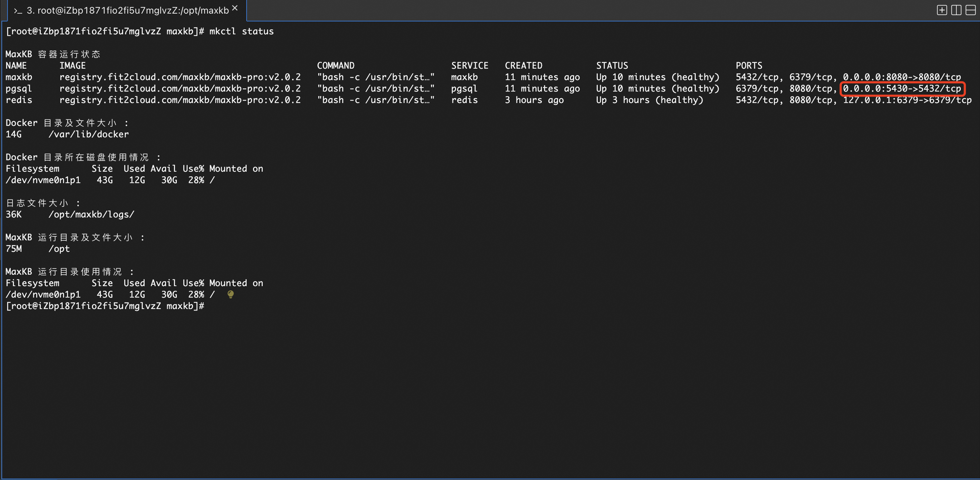Click the highlighted 0.0.0.0:5430->5432/tcp port mapping
The width and height of the screenshot is (980, 480).
tap(902, 89)
